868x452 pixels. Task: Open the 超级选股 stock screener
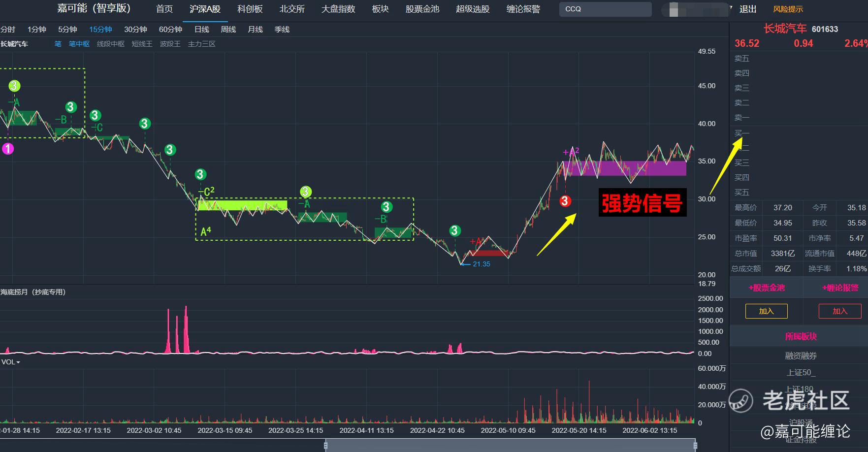point(473,9)
